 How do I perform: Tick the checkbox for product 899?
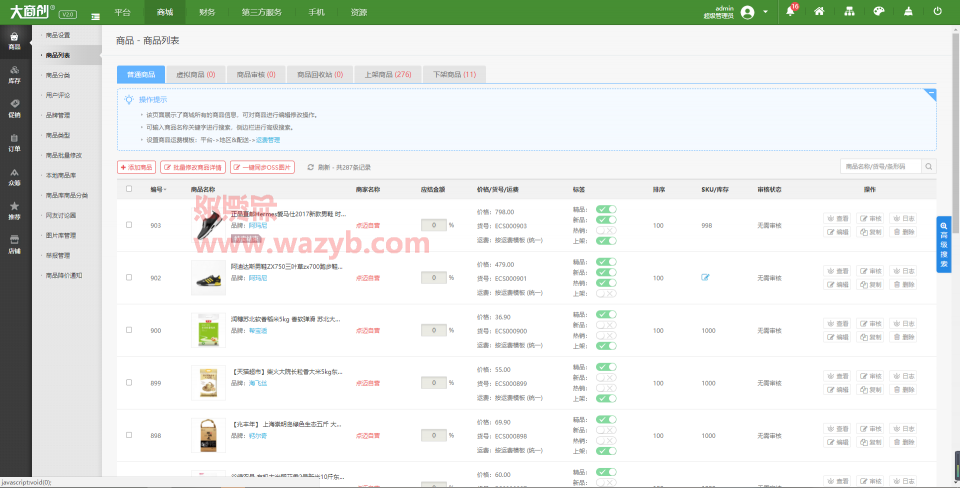click(129, 383)
